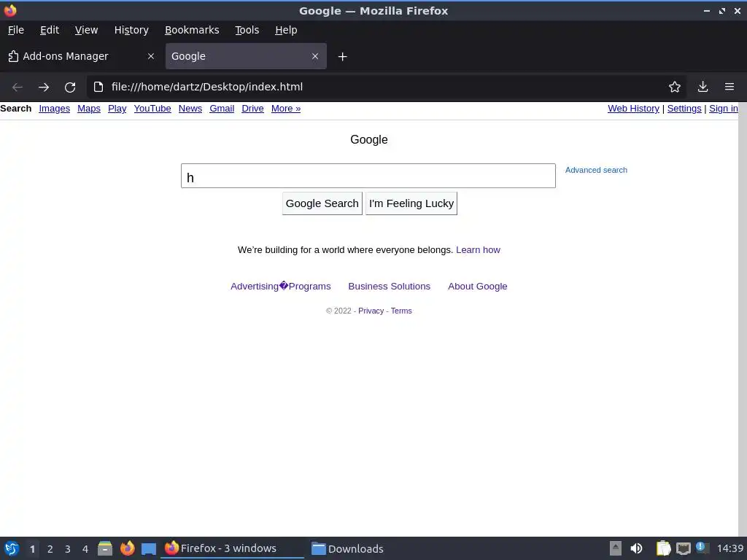Switch to the Add-ons Manager tab
Screen dimensions: 747x560
click(82, 56)
